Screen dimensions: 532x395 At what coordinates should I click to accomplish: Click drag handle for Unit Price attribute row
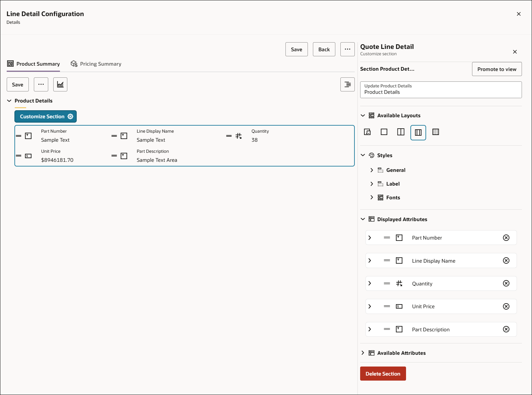click(387, 306)
